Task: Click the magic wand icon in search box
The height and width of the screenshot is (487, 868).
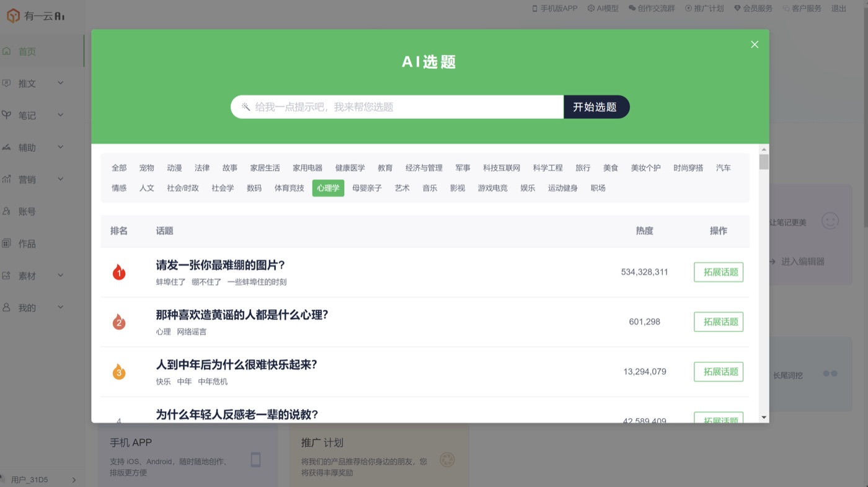Action: pyautogui.click(x=246, y=107)
